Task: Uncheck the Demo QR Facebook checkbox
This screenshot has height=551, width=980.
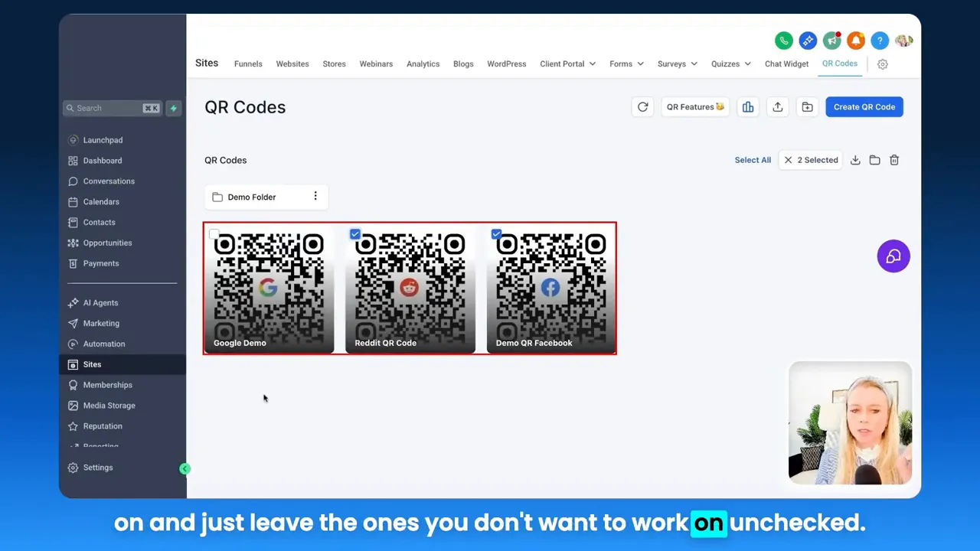Action: (496, 234)
